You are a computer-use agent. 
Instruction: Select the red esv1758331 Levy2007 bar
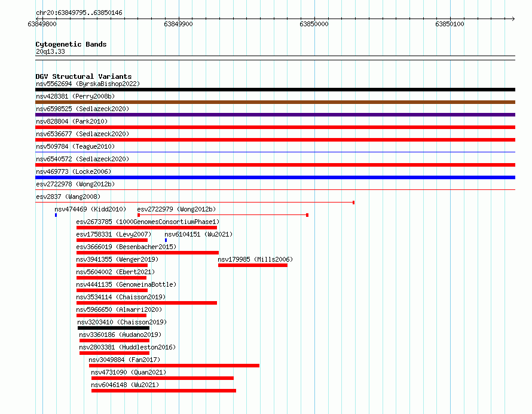[112, 240]
